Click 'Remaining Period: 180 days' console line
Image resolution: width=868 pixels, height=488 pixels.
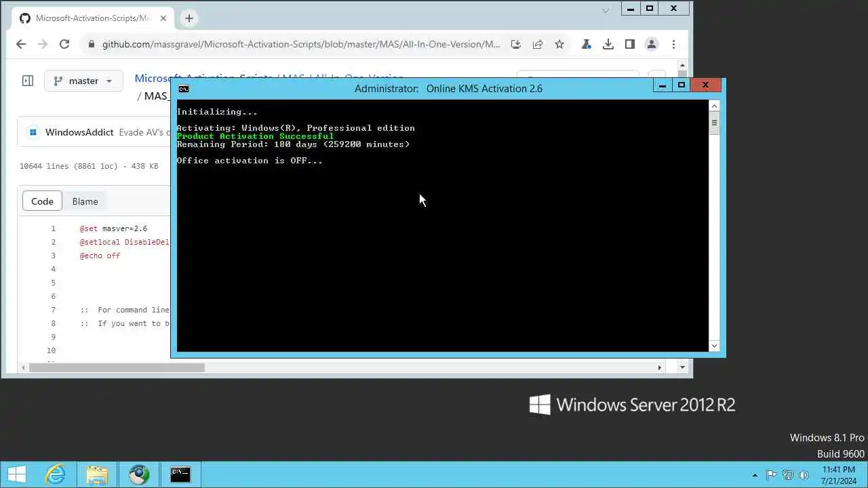click(293, 144)
